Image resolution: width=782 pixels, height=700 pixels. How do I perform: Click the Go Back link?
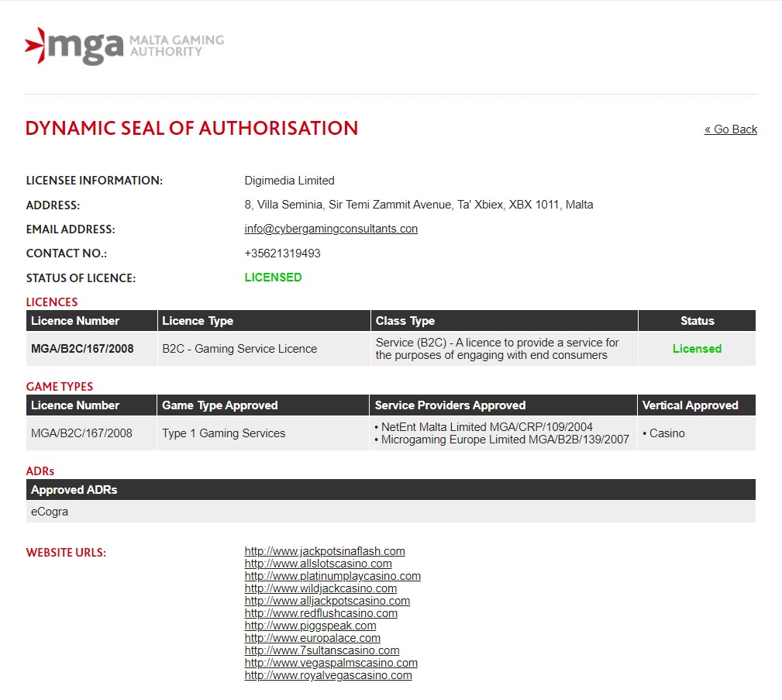[731, 129]
